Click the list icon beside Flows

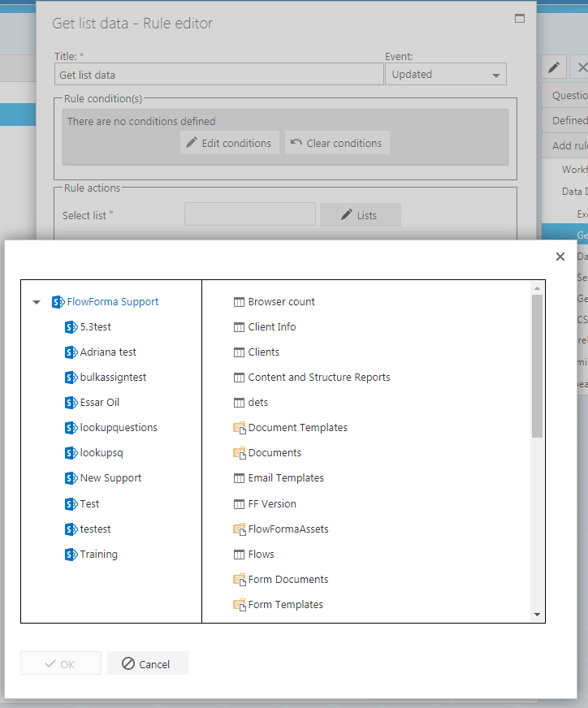click(x=239, y=555)
